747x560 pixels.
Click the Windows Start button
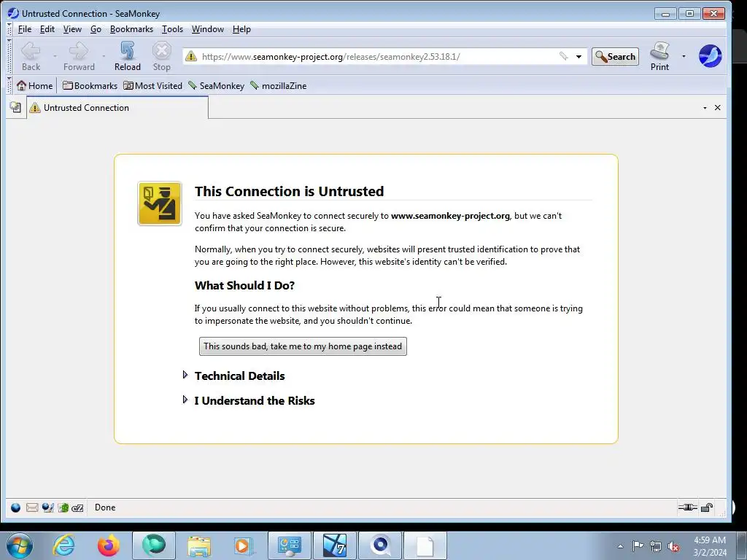click(20, 545)
